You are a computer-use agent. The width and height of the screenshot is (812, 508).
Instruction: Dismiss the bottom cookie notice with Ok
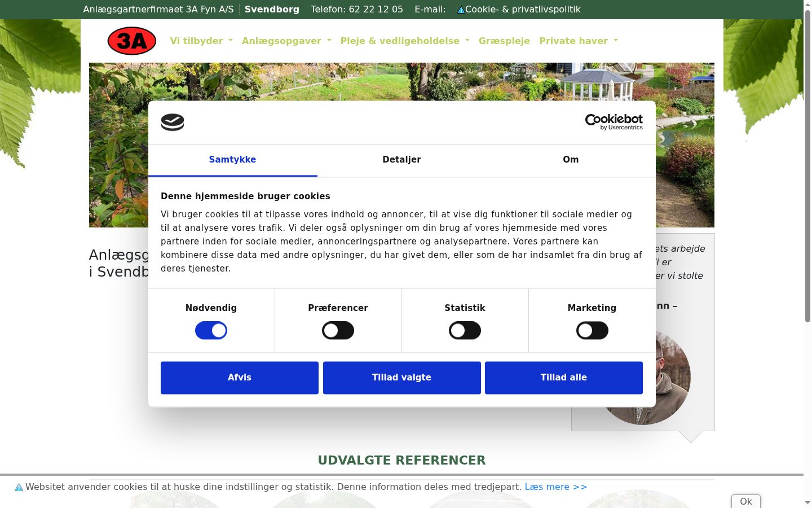[745, 501]
